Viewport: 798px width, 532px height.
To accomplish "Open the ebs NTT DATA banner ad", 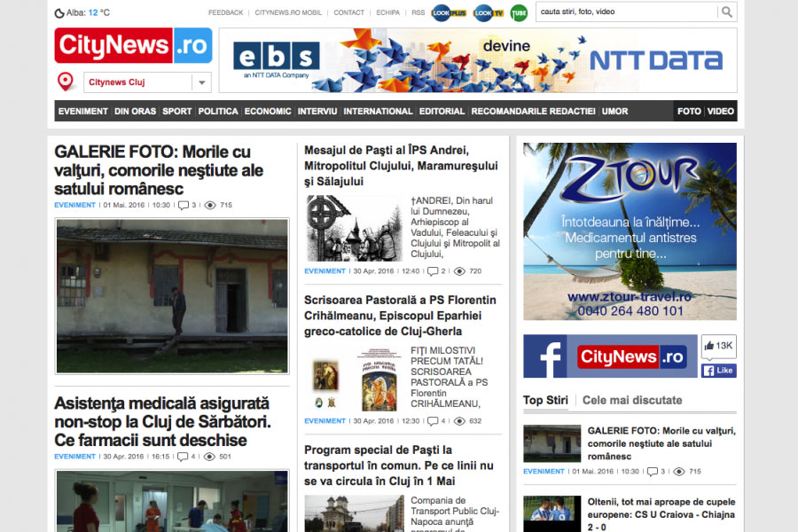I will 478,60.
